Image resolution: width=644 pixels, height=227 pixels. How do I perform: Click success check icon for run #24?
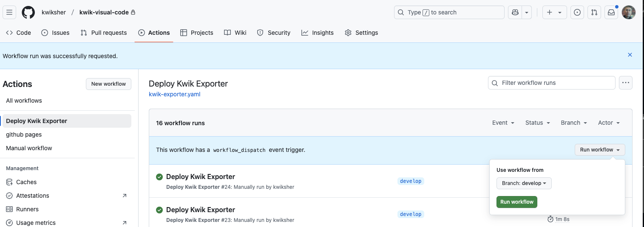pyautogui.click(x=159, y=177)
